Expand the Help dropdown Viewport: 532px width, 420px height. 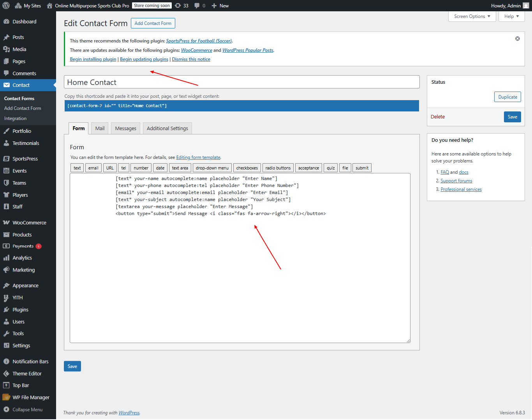point(511,16)
